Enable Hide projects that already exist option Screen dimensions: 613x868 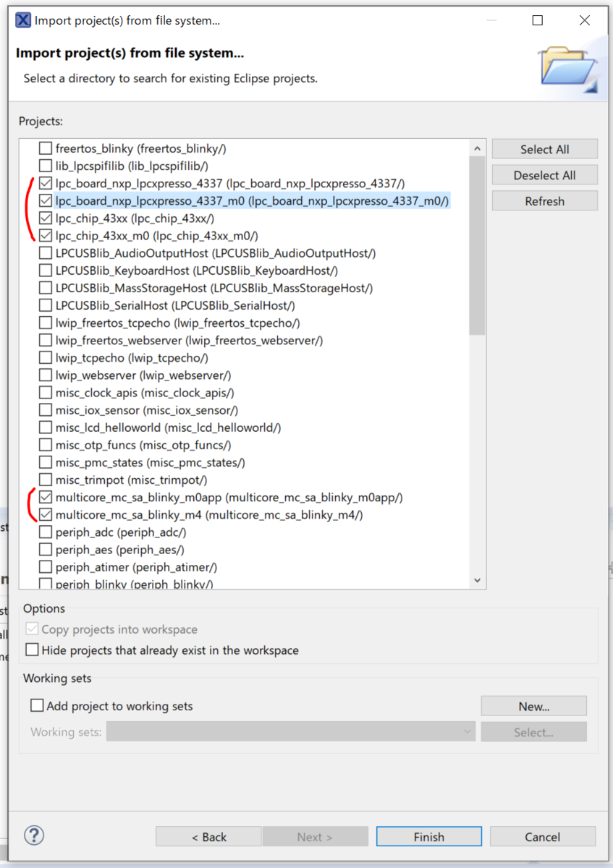point(32,650)
